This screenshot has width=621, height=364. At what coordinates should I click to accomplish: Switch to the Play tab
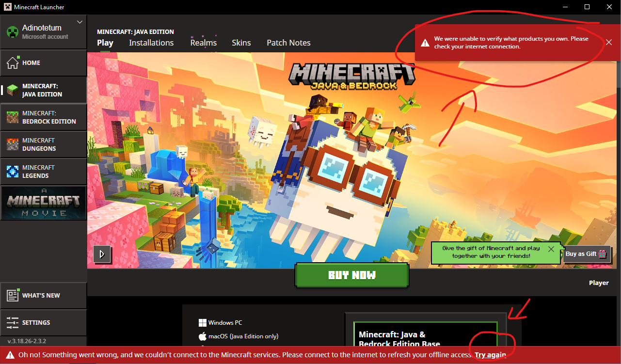[105, 43]
